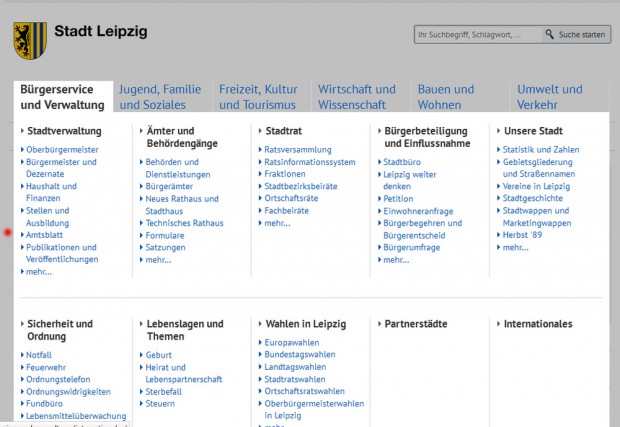Open the Notfall link

click(x=39, y=355)
